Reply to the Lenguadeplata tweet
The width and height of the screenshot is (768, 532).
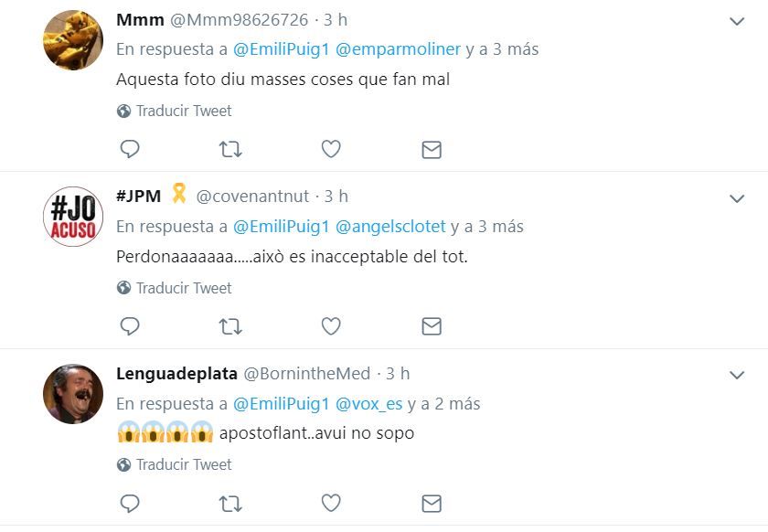tap(130, 503)
